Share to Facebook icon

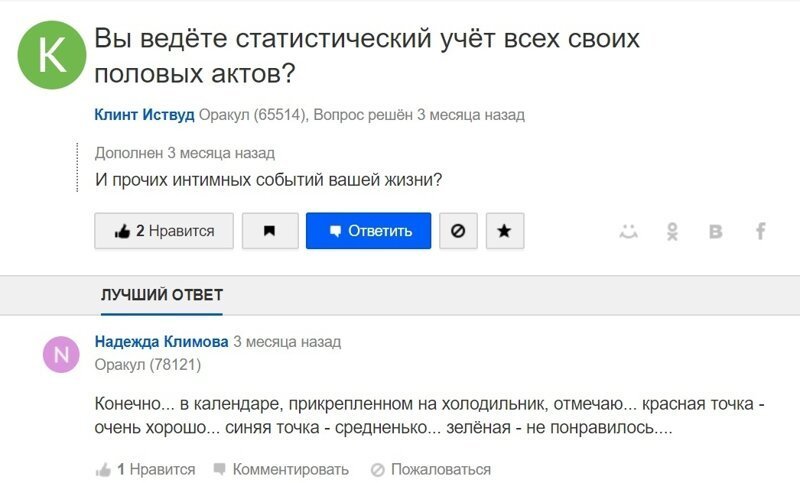(x=760, y=231)
